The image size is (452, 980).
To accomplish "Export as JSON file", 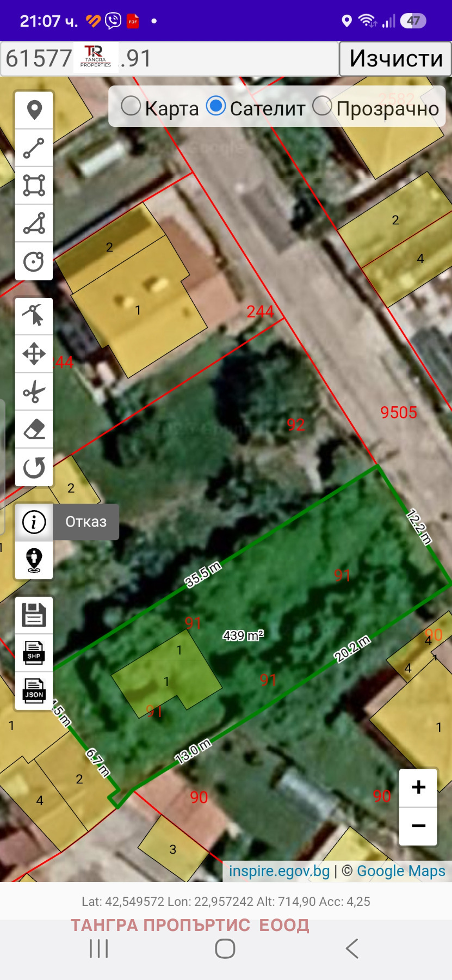I will (x=34, y=691).
